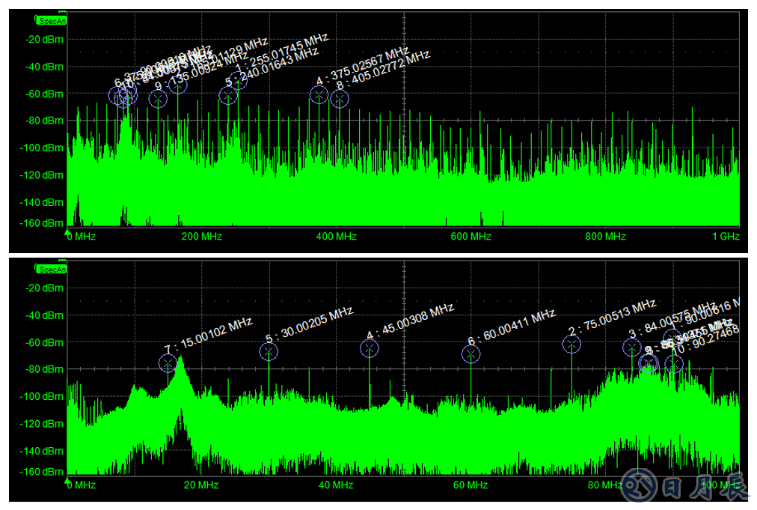The height and width of the screenshot is (510, 757).
Task: Select peak marker 2 at 75.00513 MHz
Action: coord(572,344)
